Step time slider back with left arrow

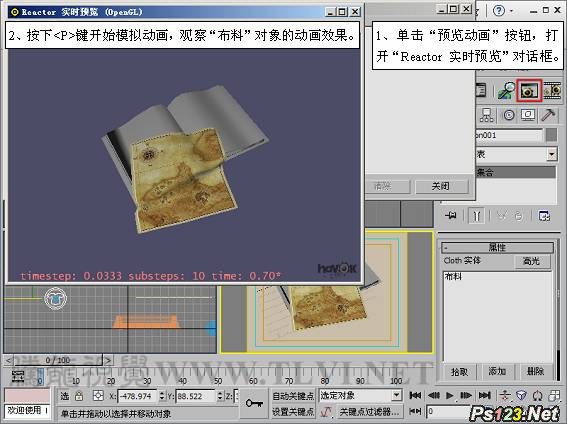pyautogui.click(x=9, y=360)
